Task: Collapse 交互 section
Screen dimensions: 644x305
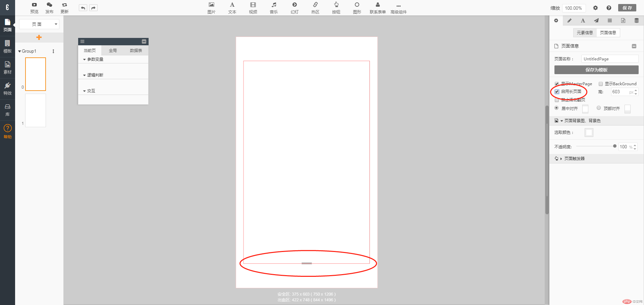Action: point(84,91)
